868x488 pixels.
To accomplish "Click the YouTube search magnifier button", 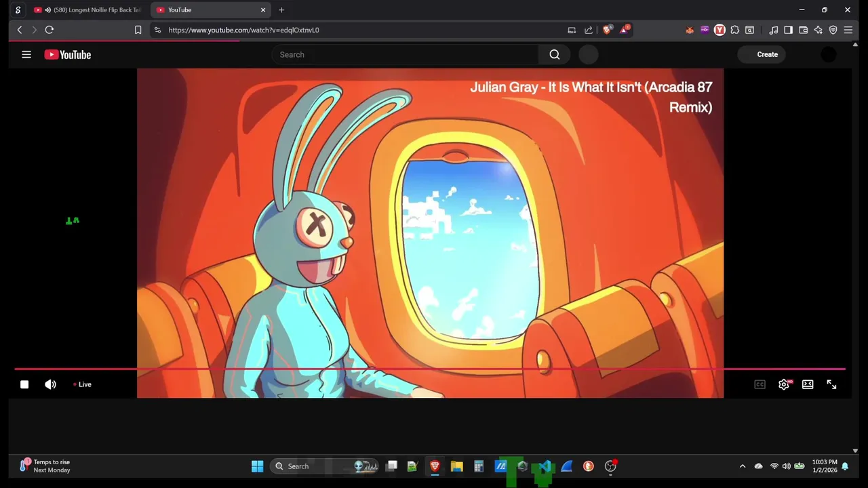I will (x=555, y=54).
